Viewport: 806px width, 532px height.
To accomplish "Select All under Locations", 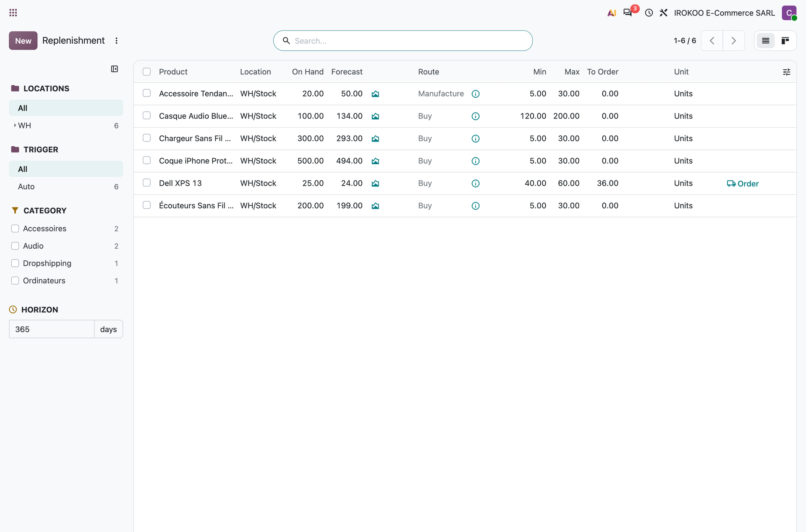I will 66,108.
